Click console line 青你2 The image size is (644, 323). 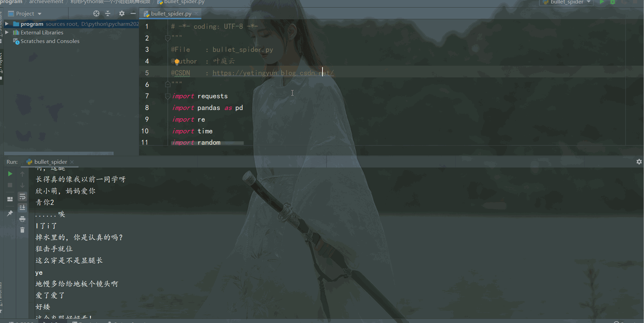point(45,202)
